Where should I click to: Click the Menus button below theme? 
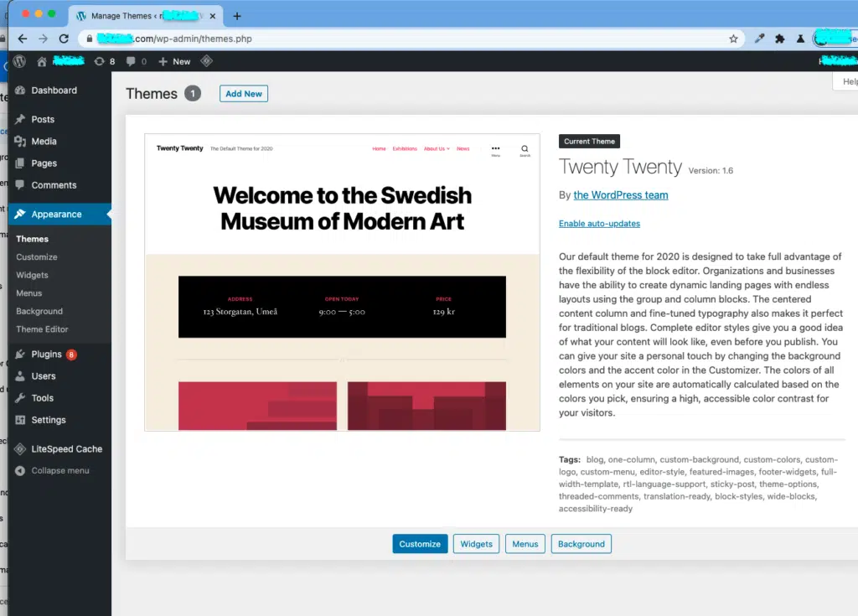click(x=525, y=544)
